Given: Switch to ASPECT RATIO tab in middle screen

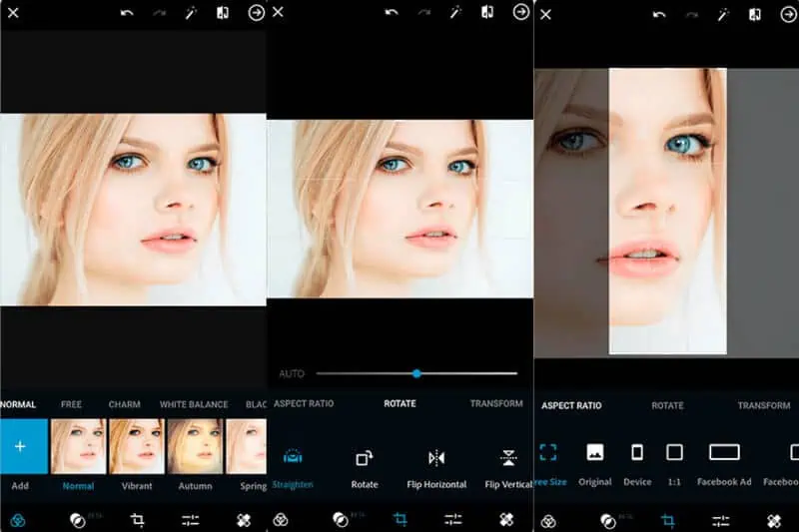Looking at the screenshot, I should [304, 403].
